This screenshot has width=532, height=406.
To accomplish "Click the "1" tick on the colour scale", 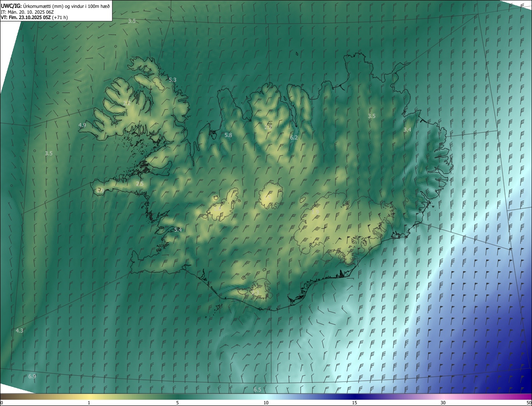I will point(89,403).
